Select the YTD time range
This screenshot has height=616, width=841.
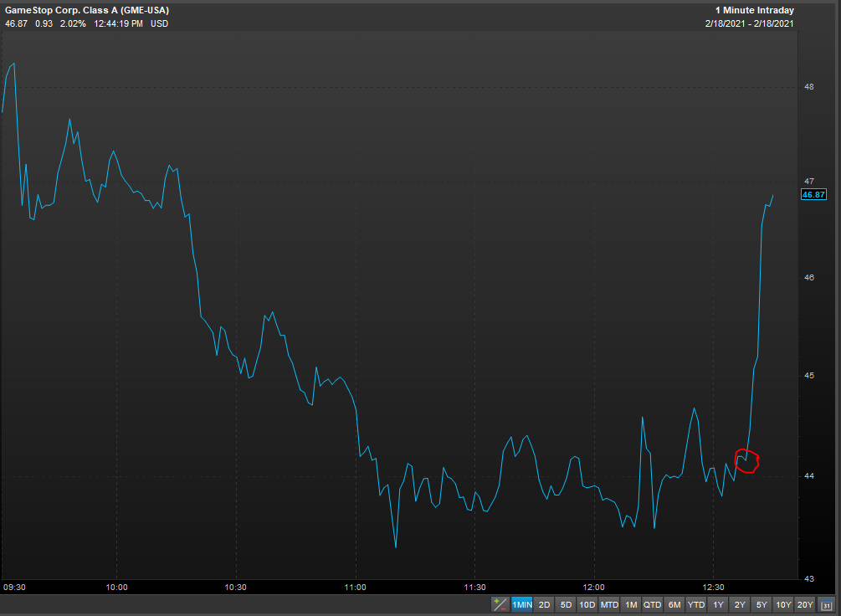[x=696, y=604]
